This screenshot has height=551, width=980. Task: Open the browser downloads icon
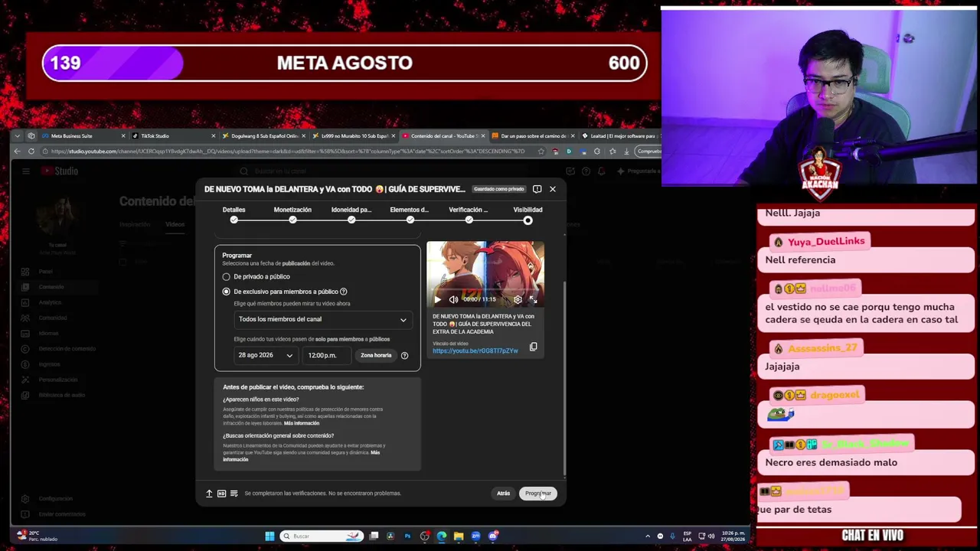pyautogui.click(x=628, y=152)
